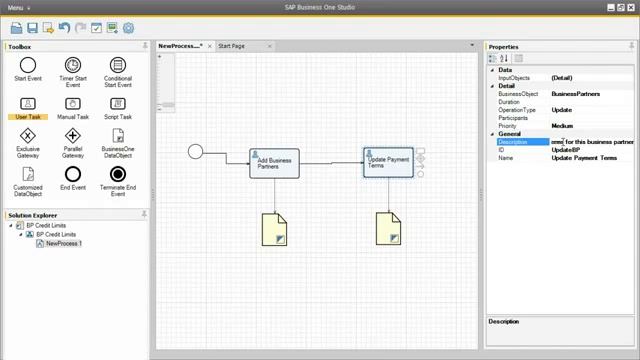Select the Add Business Partners task
Screen dimensions: 640x360
point(274,163)
